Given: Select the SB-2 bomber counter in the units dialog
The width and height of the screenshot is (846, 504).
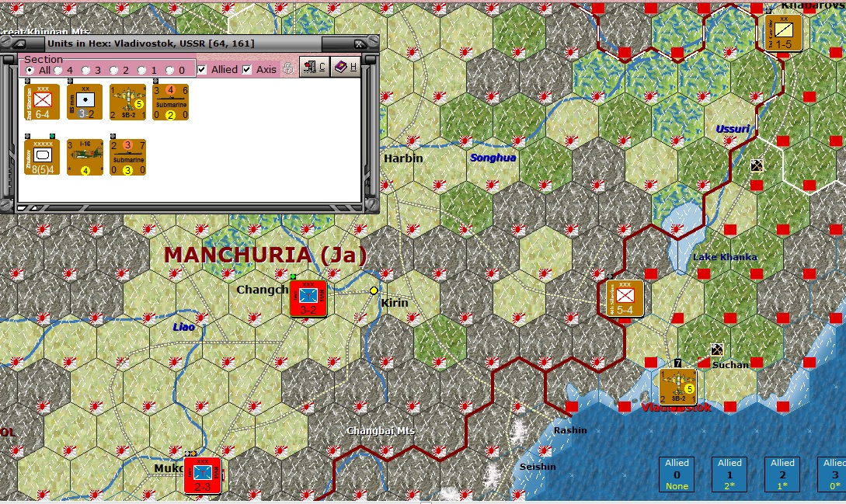Looking at the screenshot, I should coord(128,102).
